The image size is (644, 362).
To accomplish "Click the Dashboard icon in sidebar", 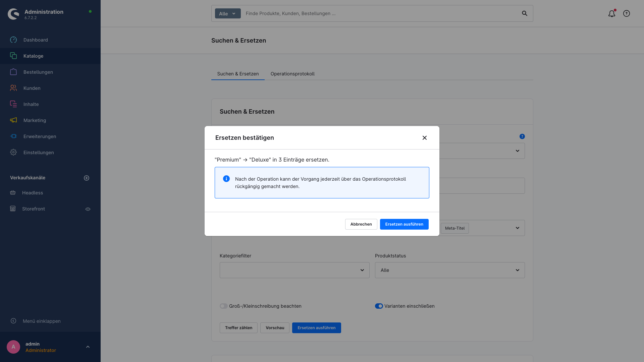I will (13, 40).
